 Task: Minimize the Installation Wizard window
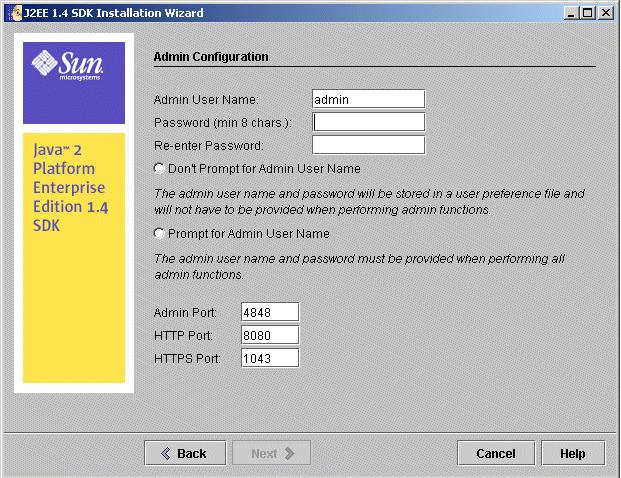[571, 13]
